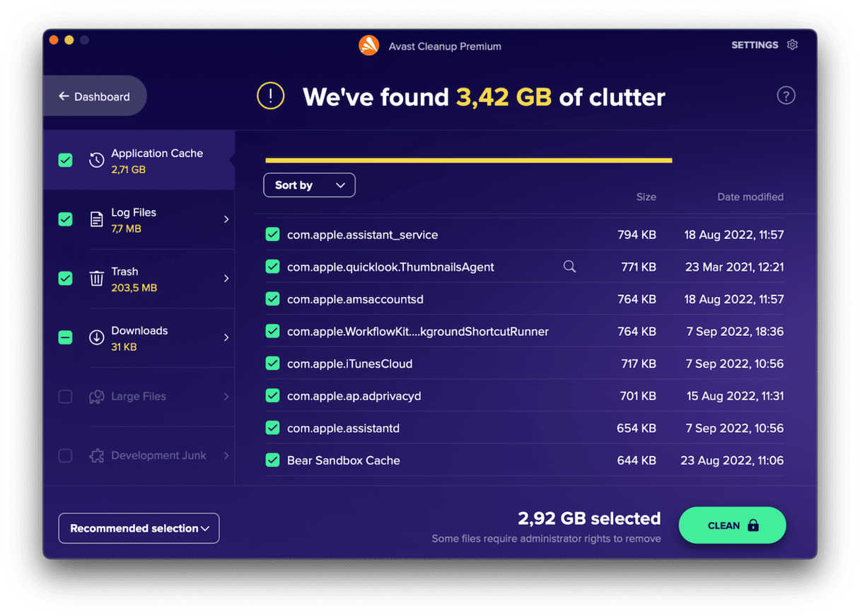Uncheck com.apple.WorkflowKit ShortcutRunner item
The width and height of the screenshot is (860, 616).
click(x=272, y=331)
